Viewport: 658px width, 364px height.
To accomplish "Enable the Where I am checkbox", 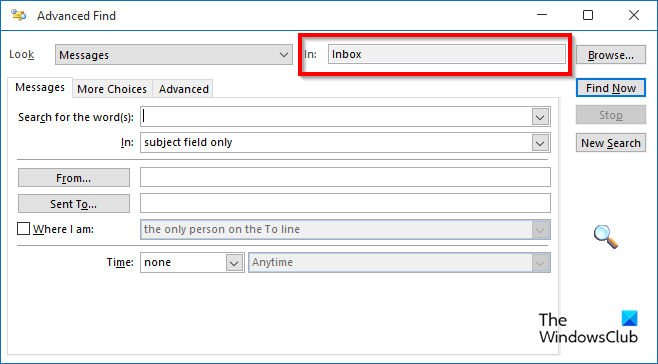I will pyautogui.click(x=24, y=229).
